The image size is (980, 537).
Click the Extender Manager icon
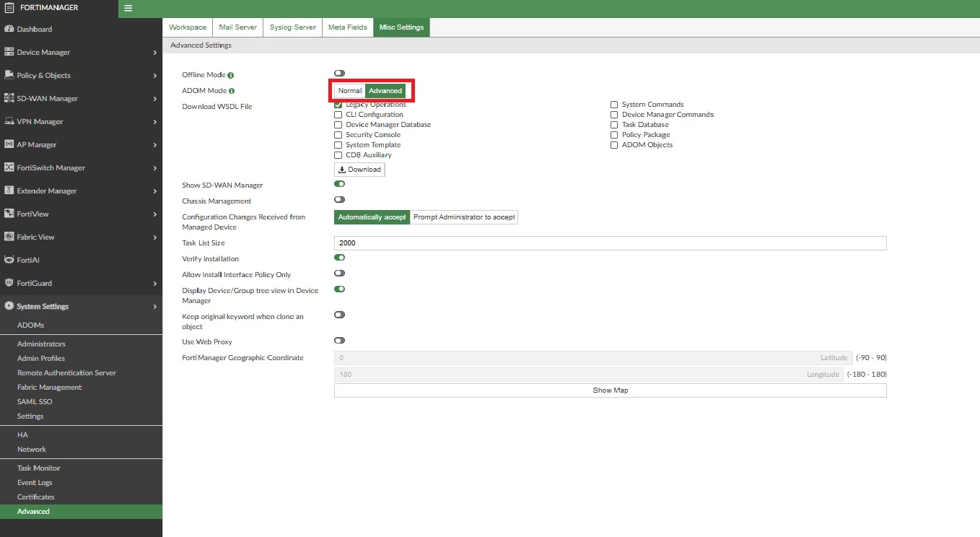(9, 191)
